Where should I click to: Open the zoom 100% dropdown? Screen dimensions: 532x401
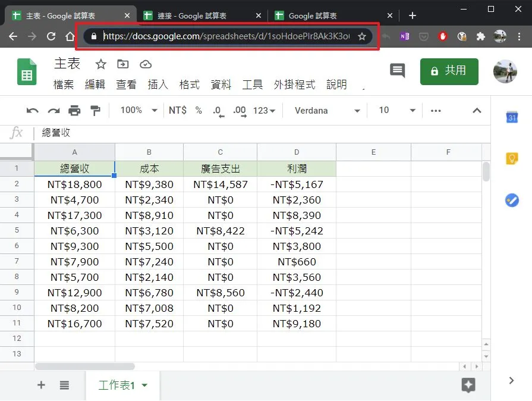tap(138, 110)
